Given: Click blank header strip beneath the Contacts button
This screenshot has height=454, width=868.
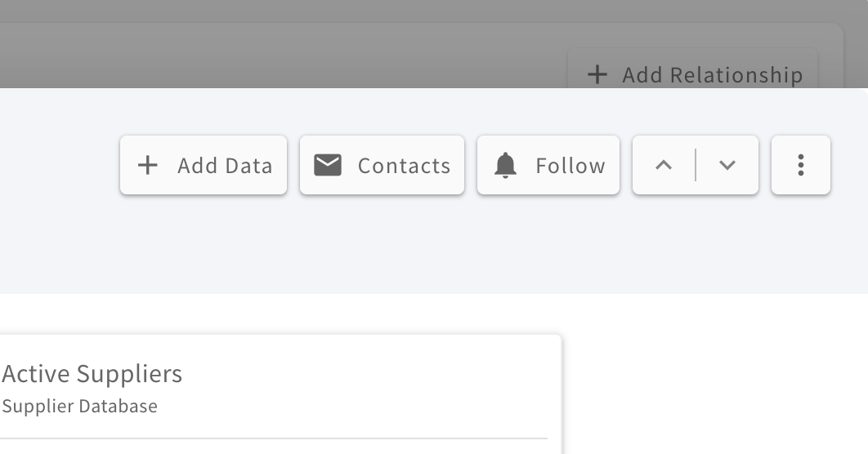Looking at the screenshot, I should 382,245.
